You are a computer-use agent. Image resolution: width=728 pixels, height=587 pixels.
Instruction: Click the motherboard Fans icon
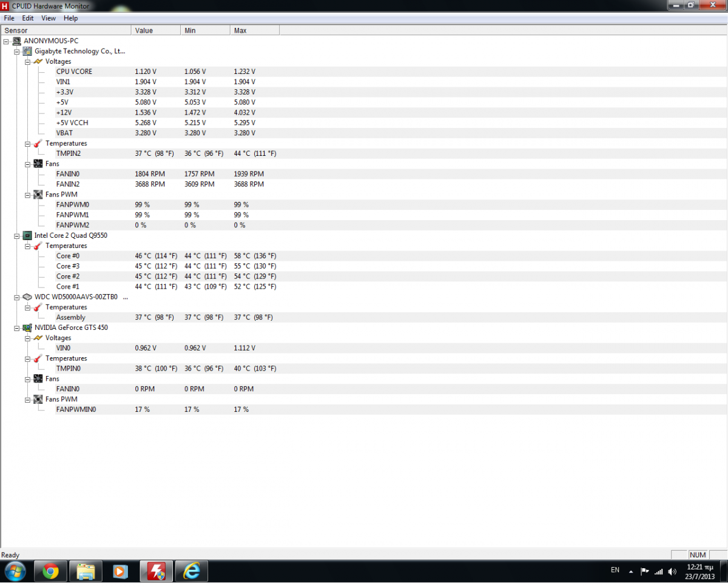click(x=38, y=164)
